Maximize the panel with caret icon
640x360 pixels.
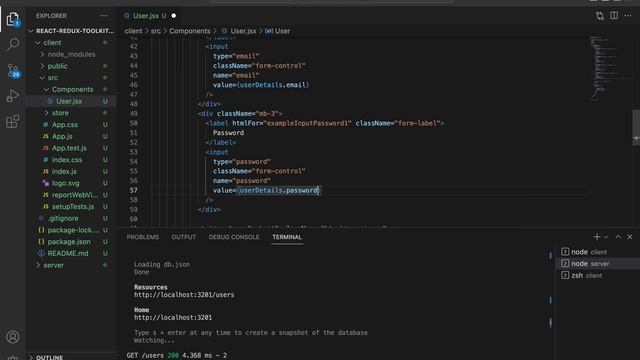pos(618,237)
